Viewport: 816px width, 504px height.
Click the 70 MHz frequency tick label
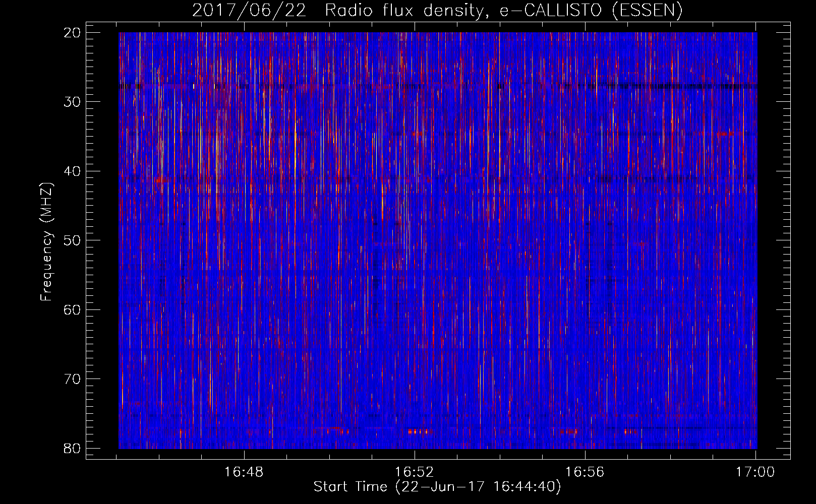(x=72, y=379)
